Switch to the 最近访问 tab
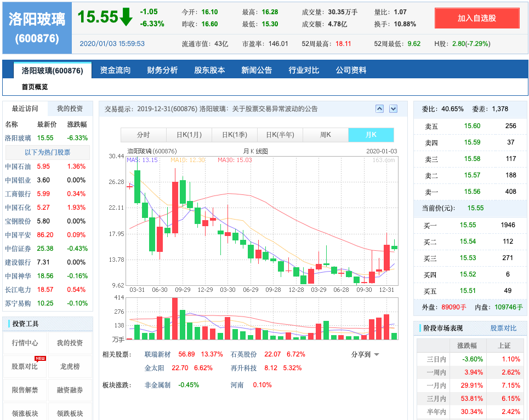 [x=25, y=108]
